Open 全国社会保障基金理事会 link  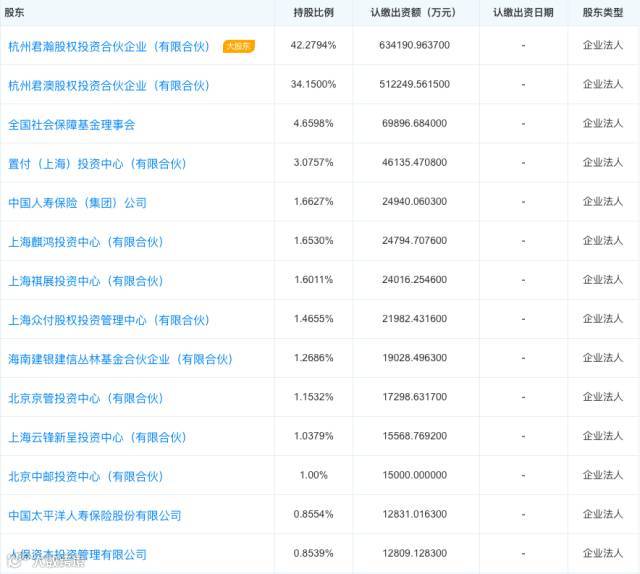click(71, 125)
